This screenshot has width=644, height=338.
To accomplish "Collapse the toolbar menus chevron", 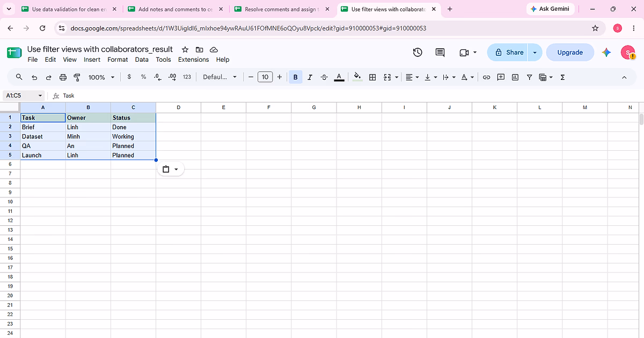I will coord(624,77).
